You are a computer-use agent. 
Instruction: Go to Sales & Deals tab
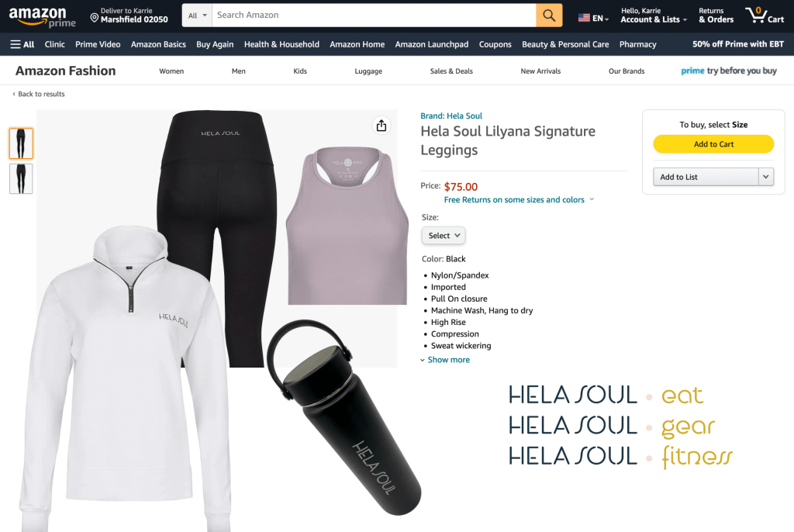click(451, 71)
